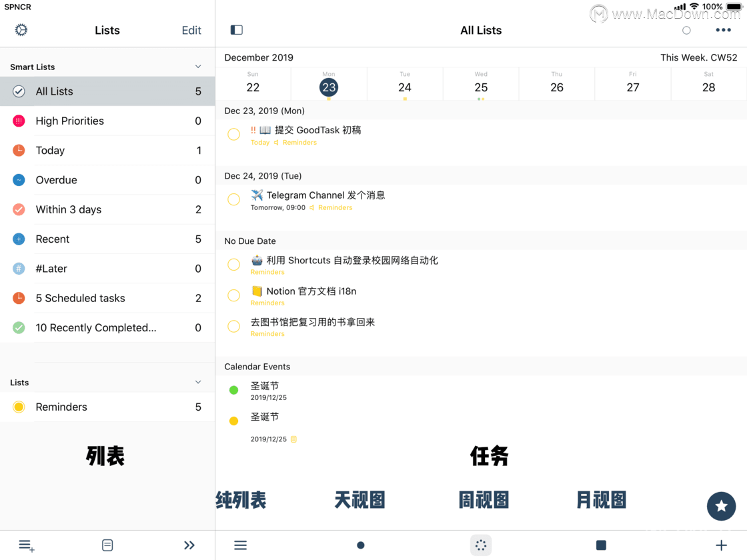The width and height of the screenshot is (747, 560).
Task: Click the Within 3 days check icon
Action: pyautogui.click(x=19, y=209)
